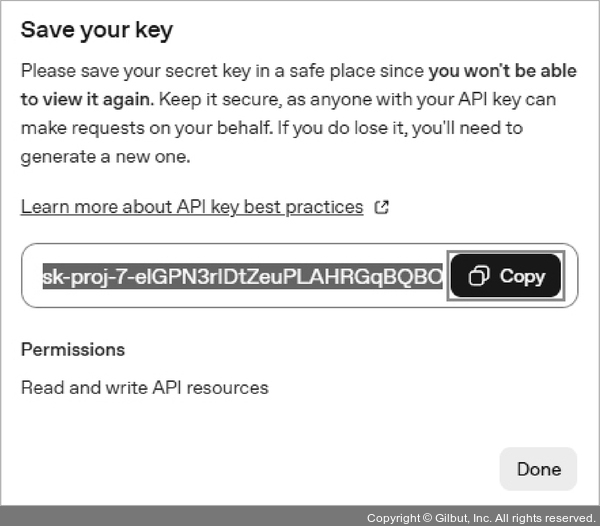Click the overlapping-squares copy icon
Viewport: 600px width, 526px height.
479,276
